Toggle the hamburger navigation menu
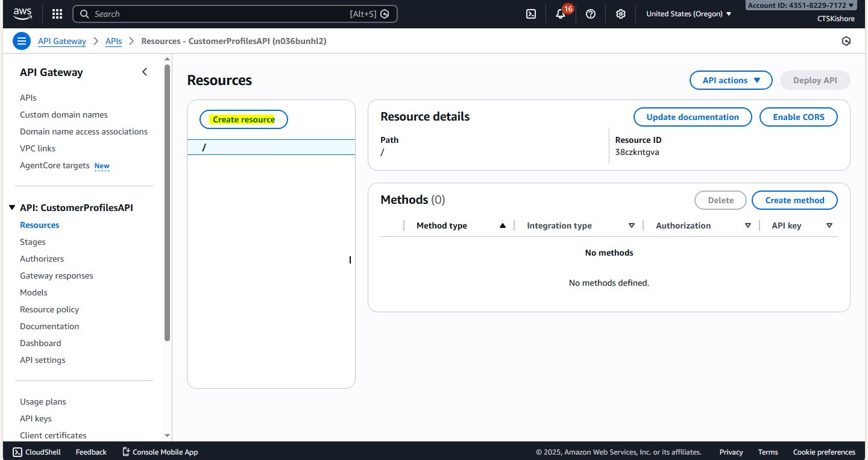The width and height of the screenshot is (868, 460). pos(22,41)
